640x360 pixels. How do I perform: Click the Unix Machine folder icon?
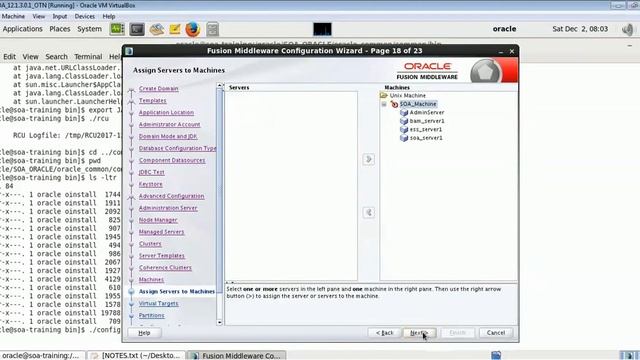click(x=384, y=96)
